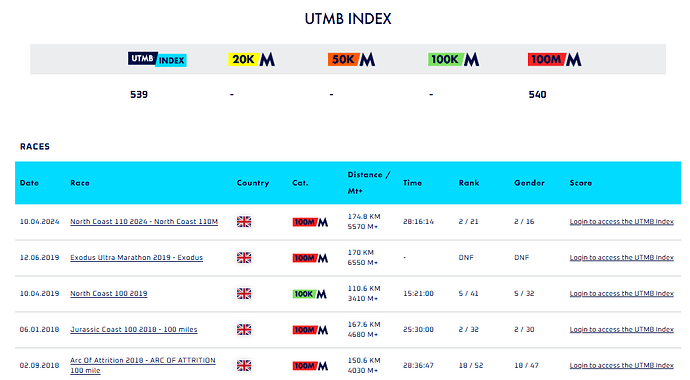This screenshot has width=690, height=380.
Task: Click the Date column header
Action: point(29,183)
